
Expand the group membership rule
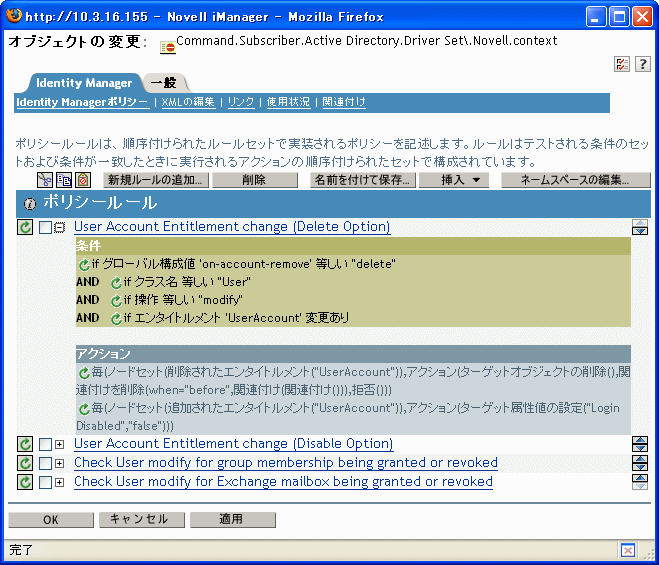click(x=60, y=463)
